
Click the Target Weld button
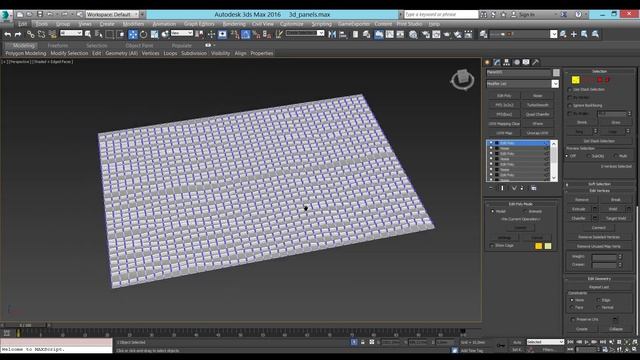(x=616, y=218)
